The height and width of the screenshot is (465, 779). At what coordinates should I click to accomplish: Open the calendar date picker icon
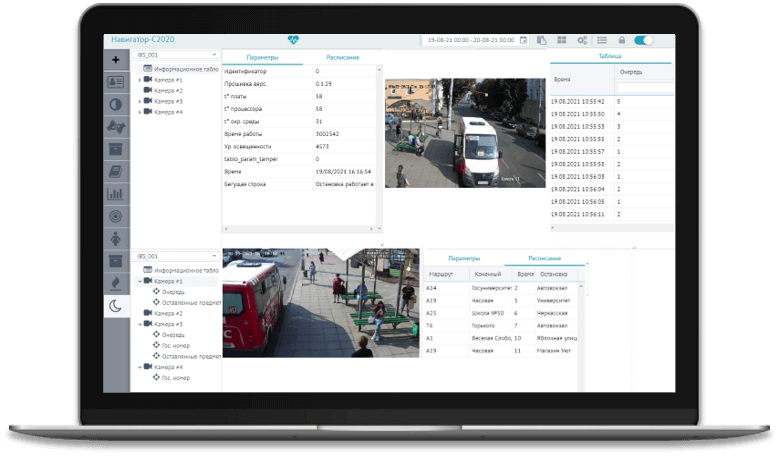(523, 40)
